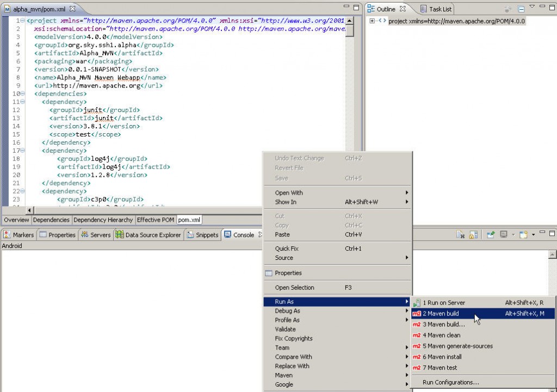Viewport: 557px width, 392px height.
Task: Click the Clear Console icon
Action: (460, 235)
